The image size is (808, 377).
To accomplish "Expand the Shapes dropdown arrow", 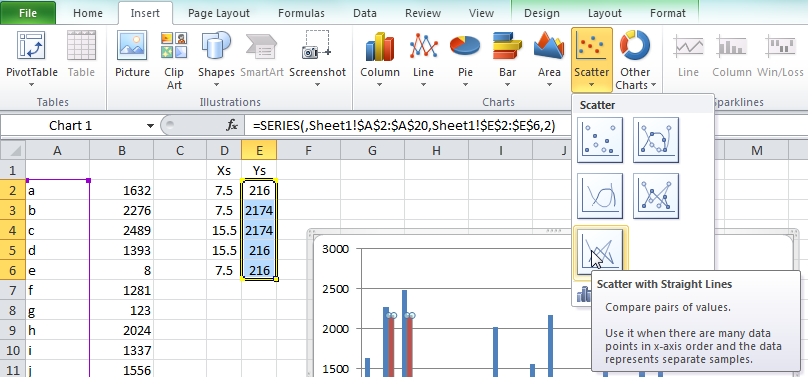I will click(x=216, y=84).
